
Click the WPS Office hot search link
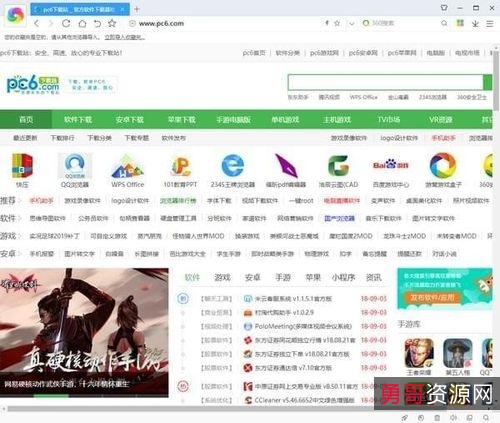point(363,97)
